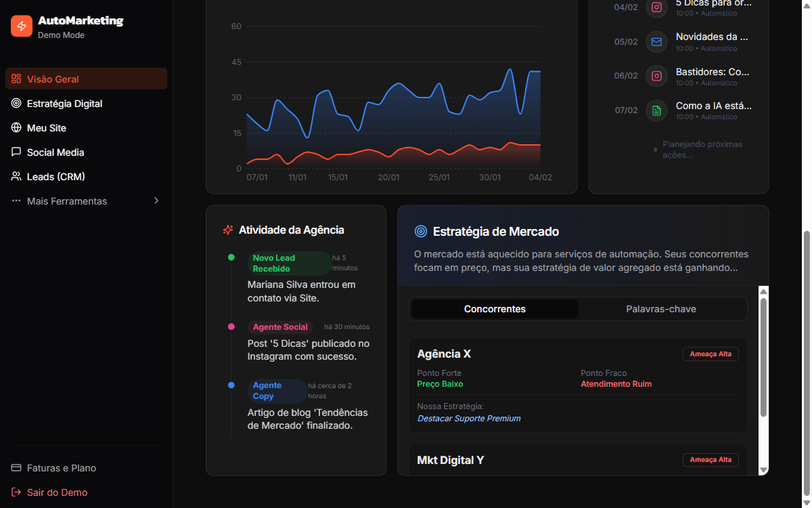Switch to the Palavras-chave tab
The image size is (812, 508).
click(x=661, y=309)
